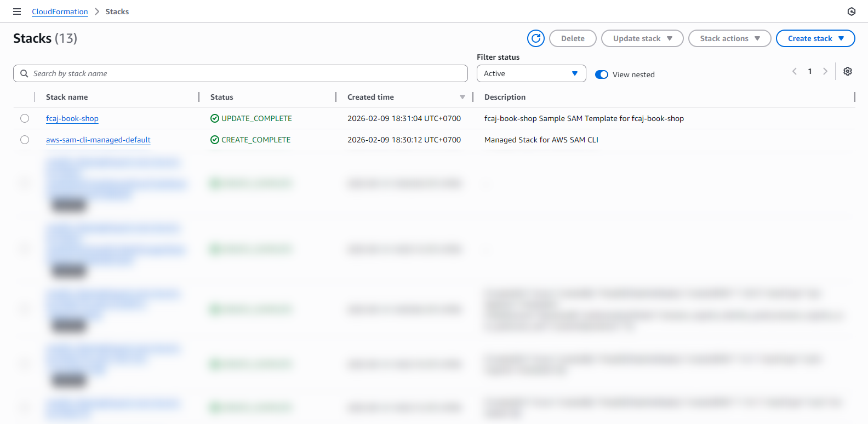Image resolution: width=868 pixels, height=424 pixels.
Task: Focus the Search by stack name field
Action: pyautogui.click(x=241, y=73)
